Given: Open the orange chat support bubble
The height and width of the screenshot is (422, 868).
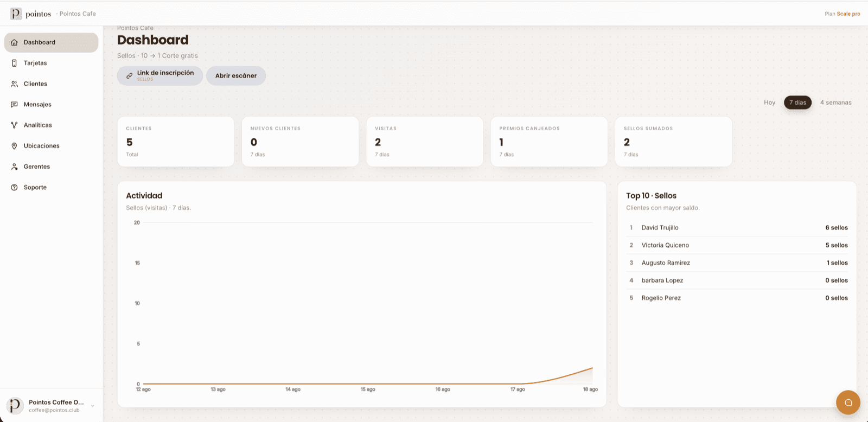Looking at the screenshot, I should pos(848,402).
